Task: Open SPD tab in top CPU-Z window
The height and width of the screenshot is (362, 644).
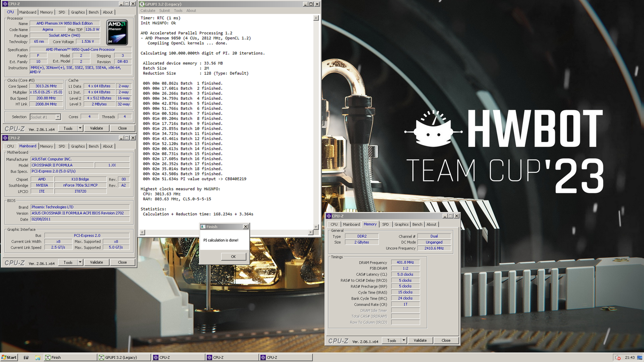Action: [x=62, y=12]
